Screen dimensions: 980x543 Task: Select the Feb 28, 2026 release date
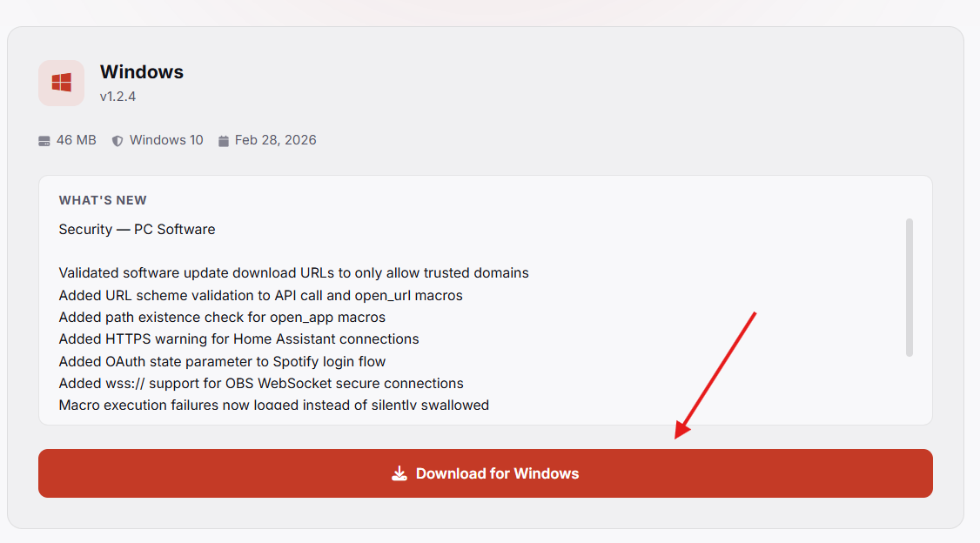(x=274, y=139)
